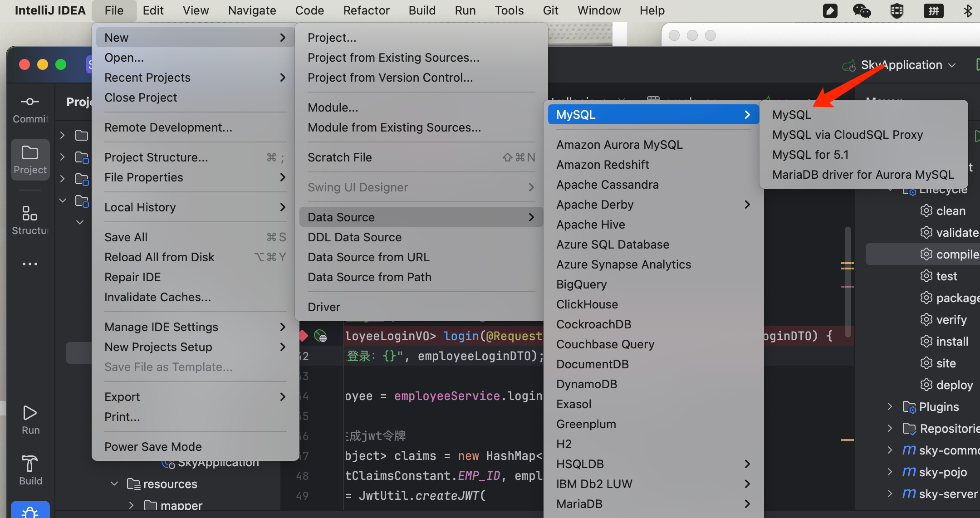
Task: Click Project from Version Control...
Action: tap(390, 78)
